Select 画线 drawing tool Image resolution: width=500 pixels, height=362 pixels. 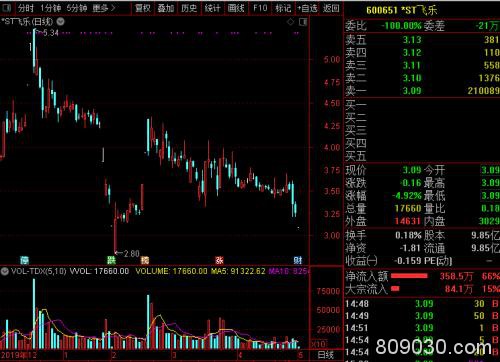coord(236,8)
